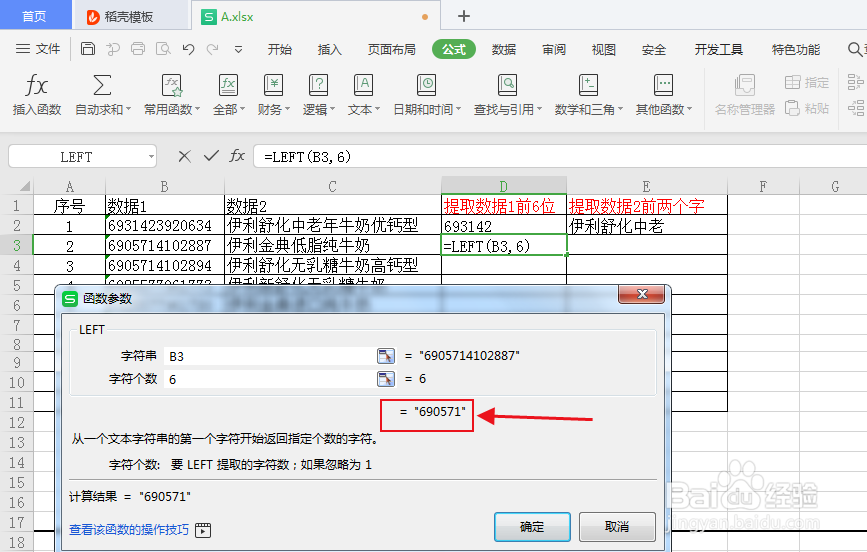Open the Financial functions icon
This screenshot has height=552, width=867.
273,86
